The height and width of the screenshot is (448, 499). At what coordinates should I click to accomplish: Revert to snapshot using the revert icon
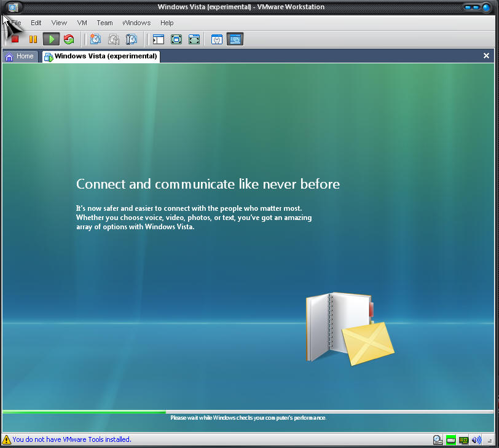[x=113, y=39]
